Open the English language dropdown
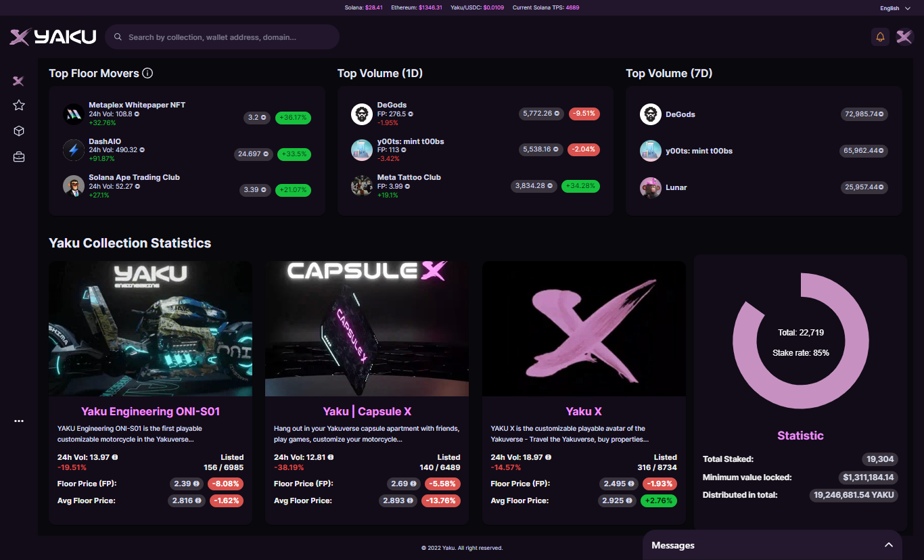924x560 pixels. tap(895, 8)
